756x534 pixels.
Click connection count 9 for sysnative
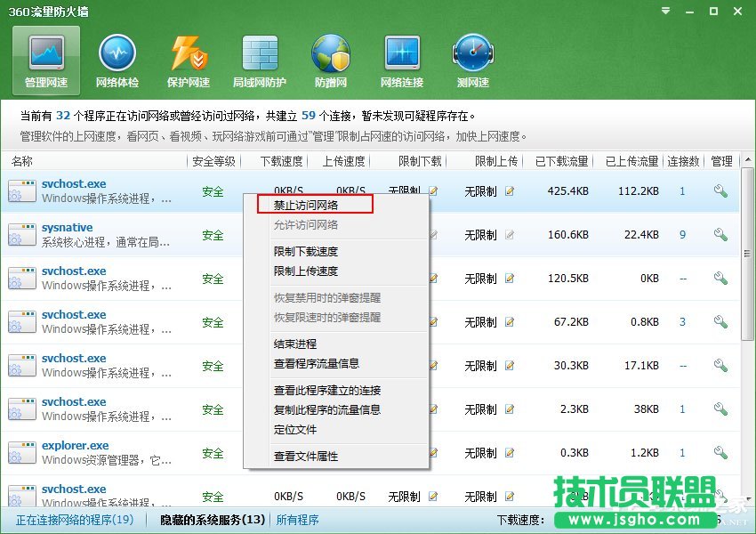(682, 235)
